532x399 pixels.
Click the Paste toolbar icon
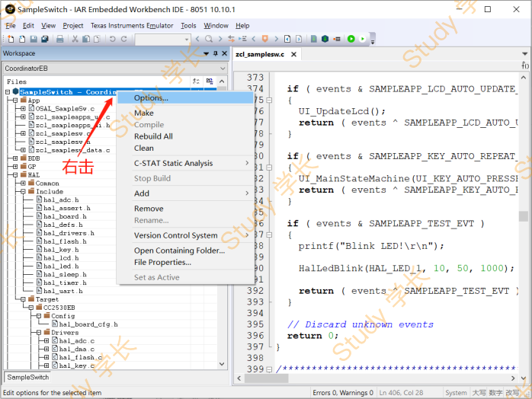coord(97,39)
